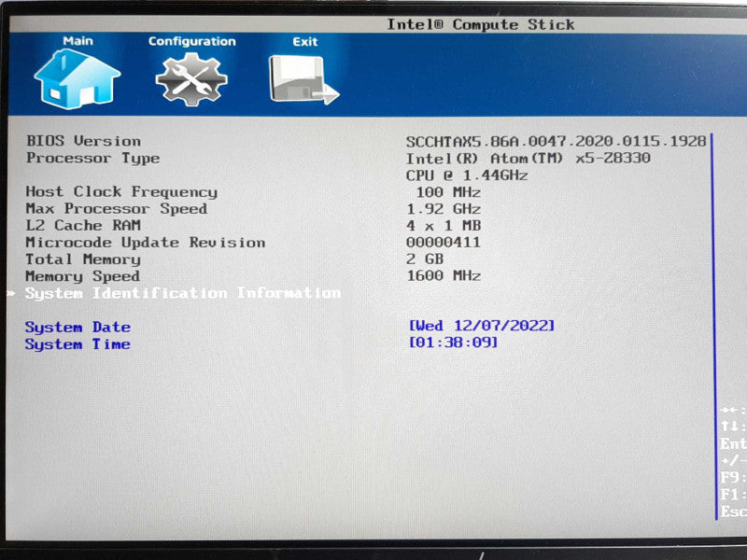The image size is (747, 560).
Task: Open System Identification Information submenu
Action: (183, 293)
